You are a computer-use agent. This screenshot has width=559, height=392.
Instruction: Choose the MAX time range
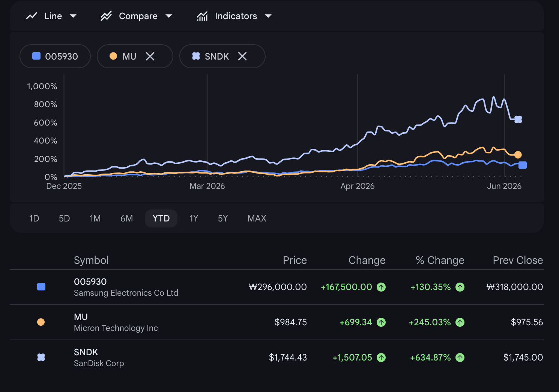257,218
